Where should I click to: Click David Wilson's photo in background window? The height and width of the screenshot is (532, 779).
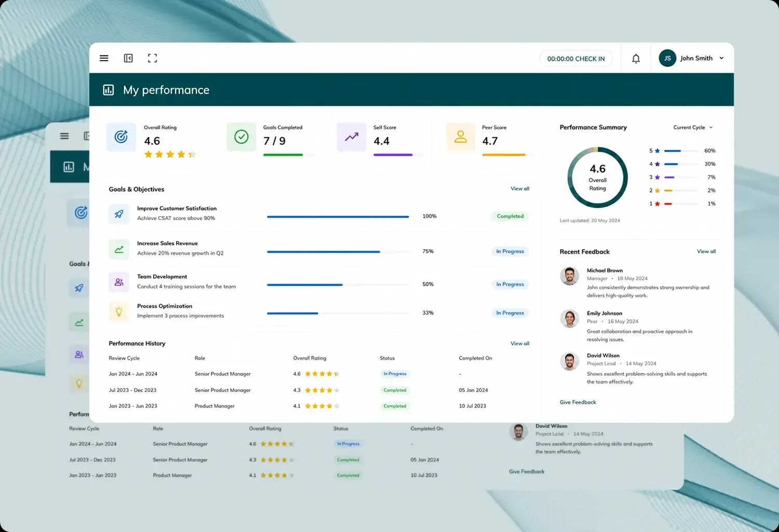[518, 431]
